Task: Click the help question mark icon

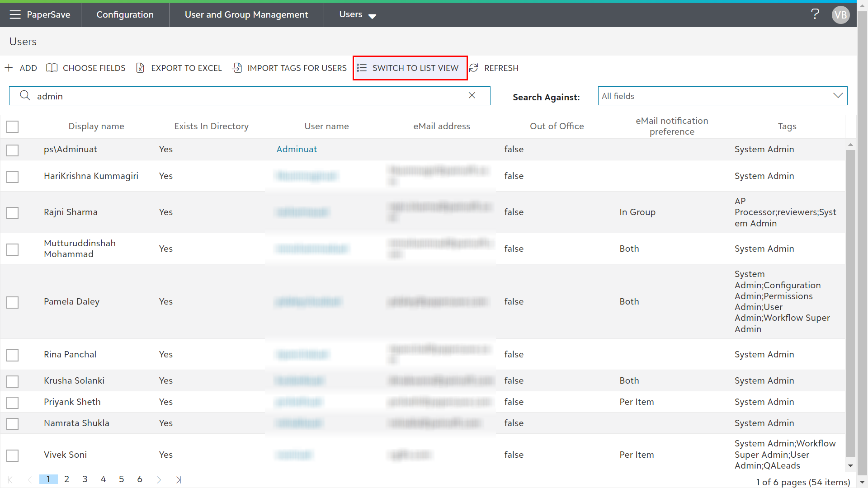Action: pyautogui.click(x=815, y=14)
